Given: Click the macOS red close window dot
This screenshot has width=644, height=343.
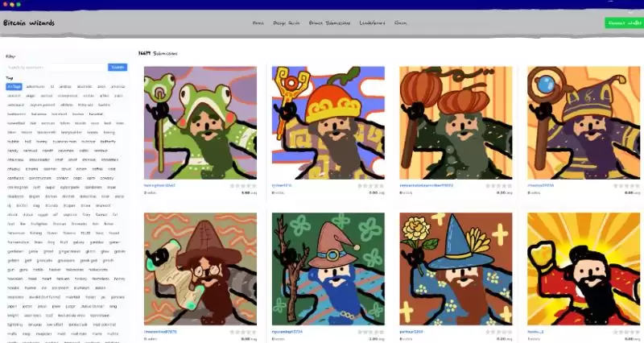Looking at the screenshot, I should pyautogui.click(x=6, y=4).
